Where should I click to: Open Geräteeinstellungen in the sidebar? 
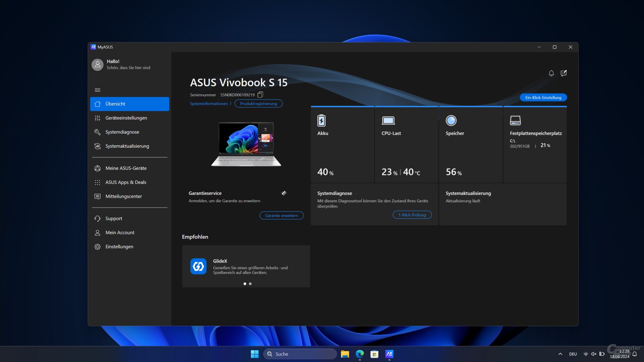[129, 118]
